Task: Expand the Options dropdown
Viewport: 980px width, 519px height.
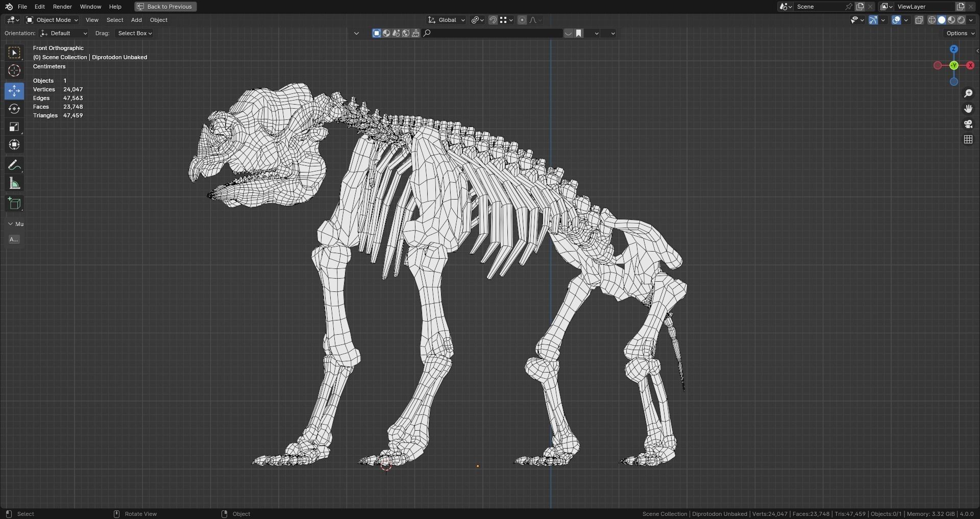Action: pos(960,33)
